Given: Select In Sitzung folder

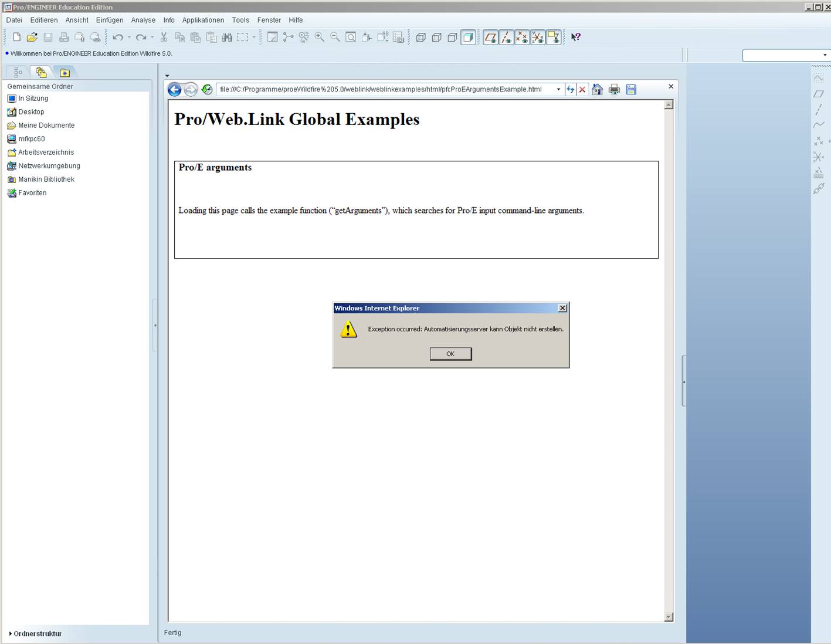Looking at the screenshot, I should click(28, 99).
